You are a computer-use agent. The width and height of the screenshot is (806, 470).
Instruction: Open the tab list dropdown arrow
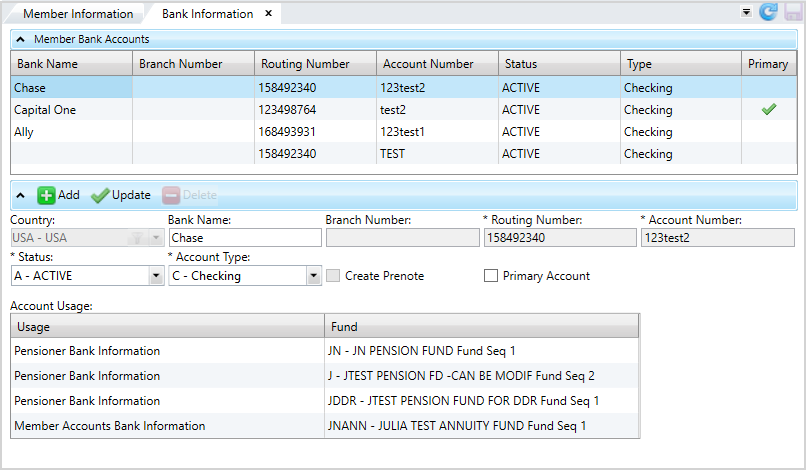746,12
